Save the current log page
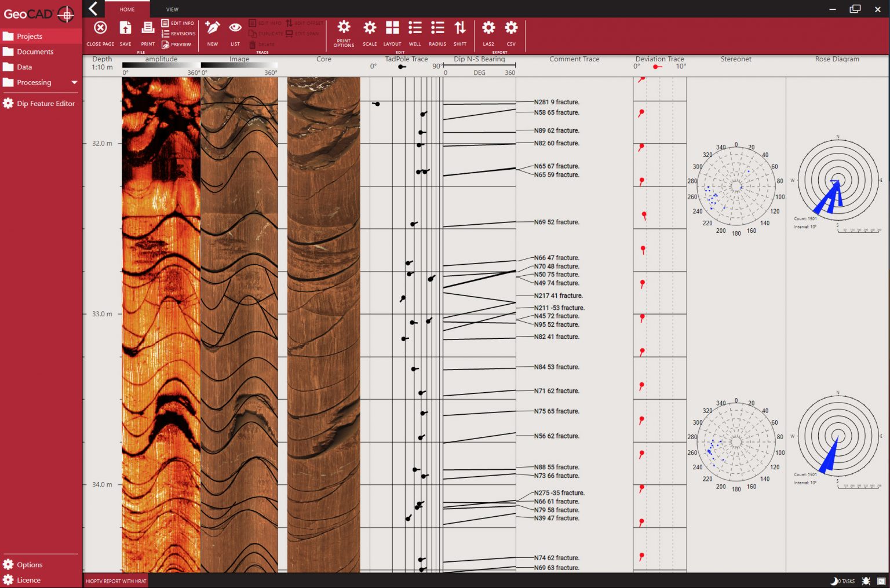This screenshot has height=588, width=890. [x=125, y=28]
